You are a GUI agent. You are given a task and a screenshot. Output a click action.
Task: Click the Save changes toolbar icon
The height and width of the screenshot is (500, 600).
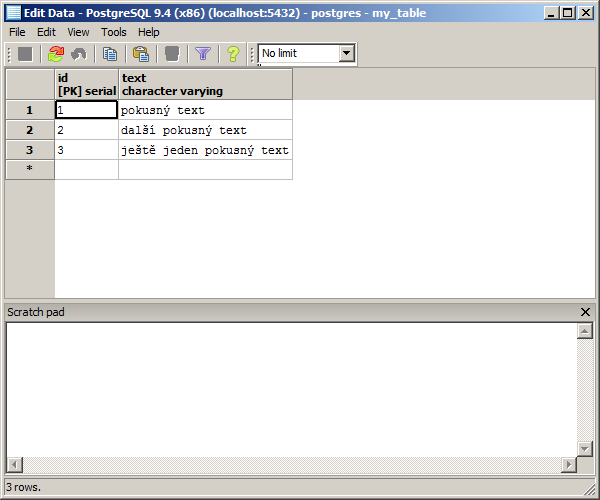pos(25,54)
